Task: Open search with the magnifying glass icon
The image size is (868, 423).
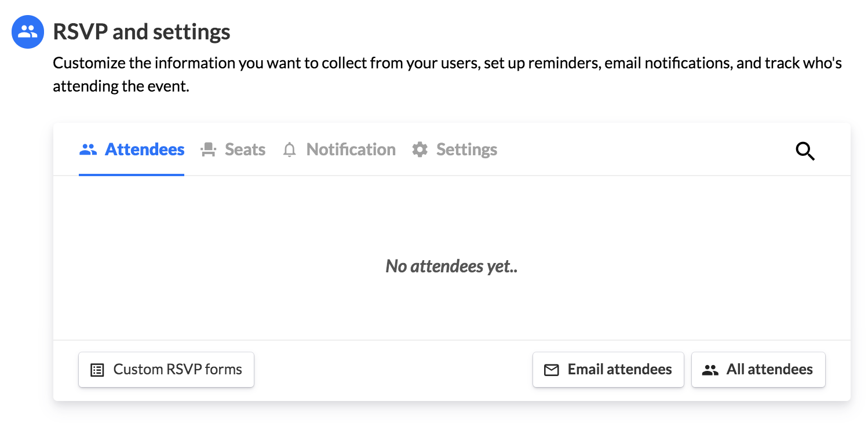Action: click(x=805, y=151)
